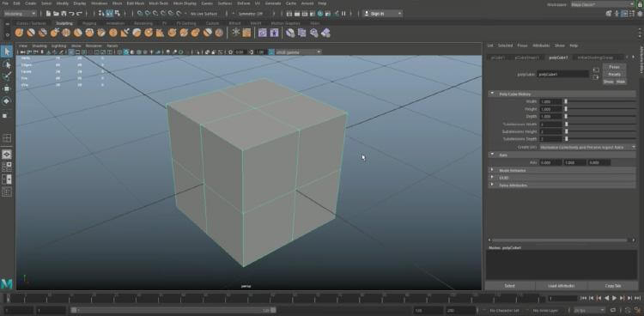The height and width of the screenshot is (316, 644).
Task: Open the Shading menu in viewport panel
Action: tap(39, 46)
